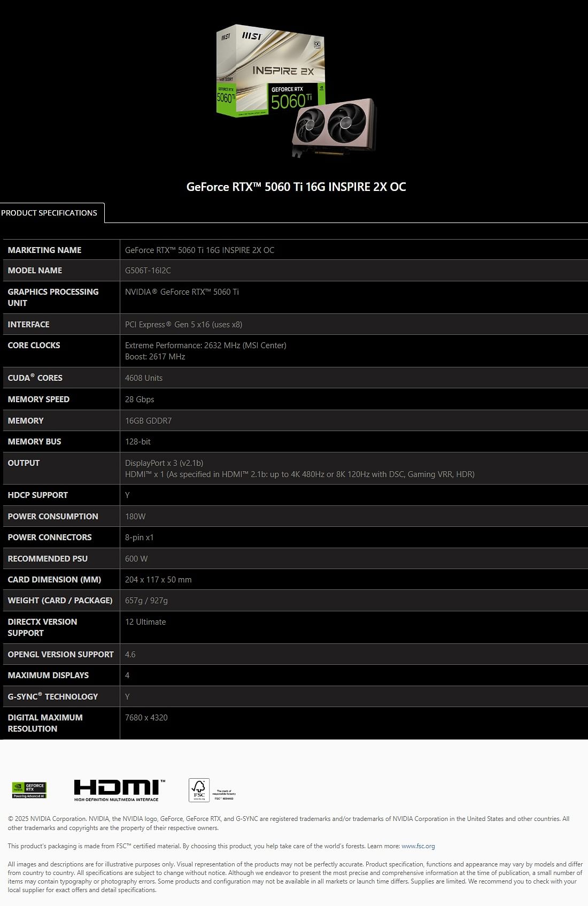Select the '12 Ultimate' value
588x906 pixels.
point(145,622)
